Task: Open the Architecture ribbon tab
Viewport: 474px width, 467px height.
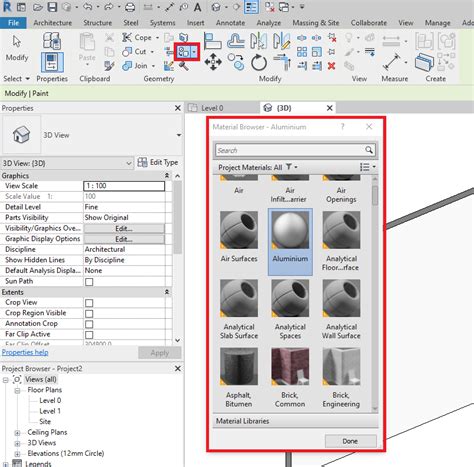Action: coord(53,23)
